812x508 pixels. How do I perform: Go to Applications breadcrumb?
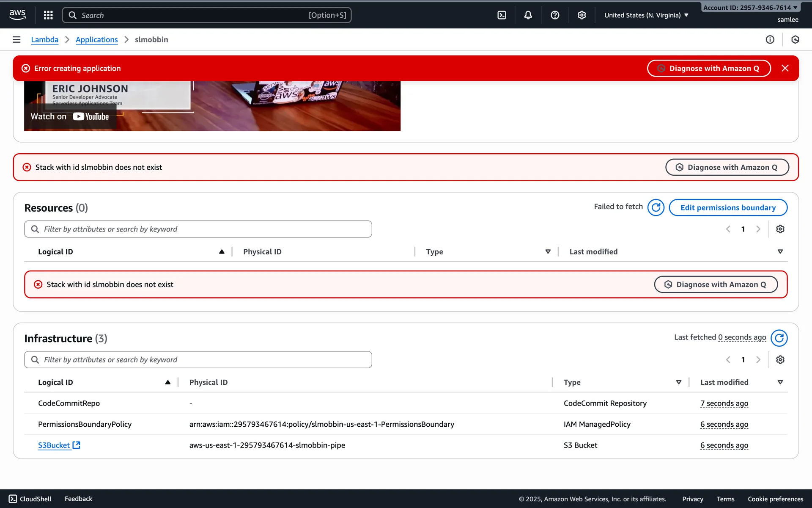click(96, 39)
